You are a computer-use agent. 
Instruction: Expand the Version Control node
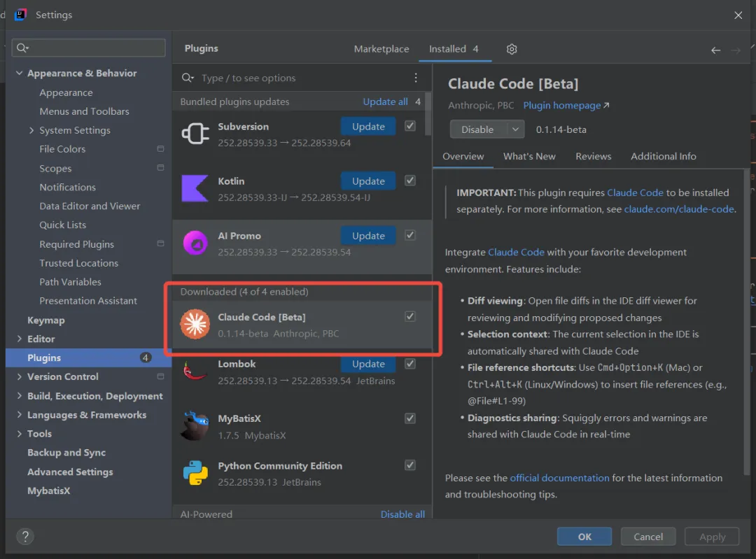click(x=20, y=376)
